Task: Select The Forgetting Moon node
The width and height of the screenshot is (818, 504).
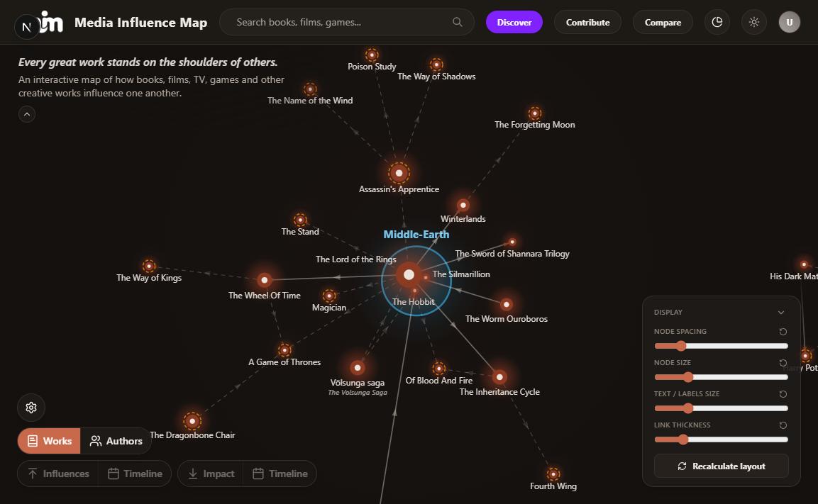Action: [535, 113]
